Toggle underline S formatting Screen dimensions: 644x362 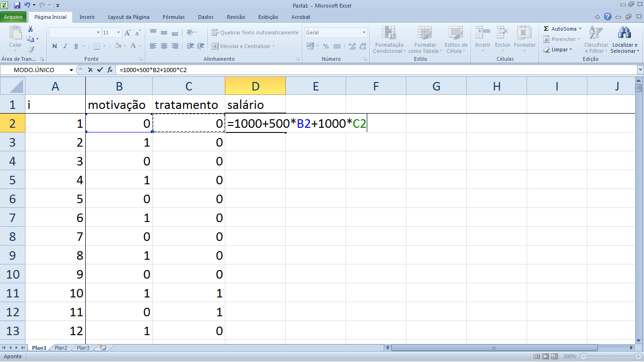coord(76,46)
